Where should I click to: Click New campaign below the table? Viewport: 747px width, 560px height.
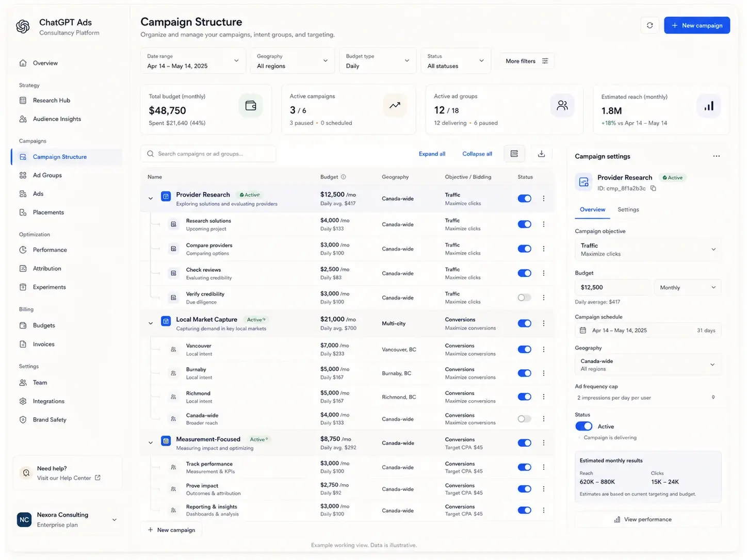171,530
